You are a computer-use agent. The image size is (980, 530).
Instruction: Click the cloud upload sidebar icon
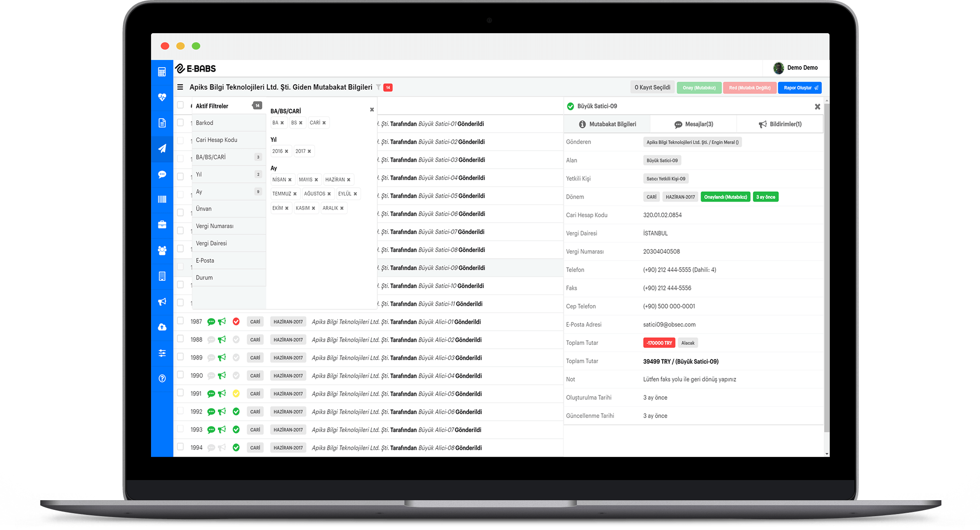pyautogui.click(x=162, y=327)
